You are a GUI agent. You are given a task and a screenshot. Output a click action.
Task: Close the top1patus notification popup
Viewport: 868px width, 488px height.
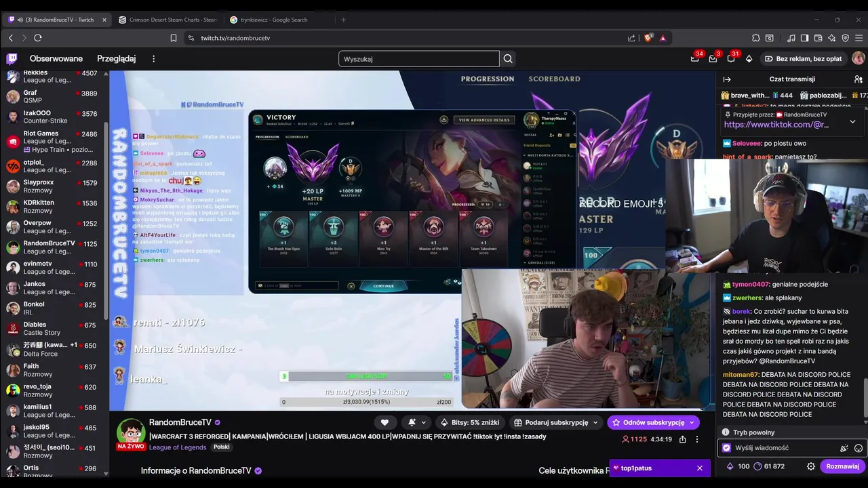(x=699, y=468)
